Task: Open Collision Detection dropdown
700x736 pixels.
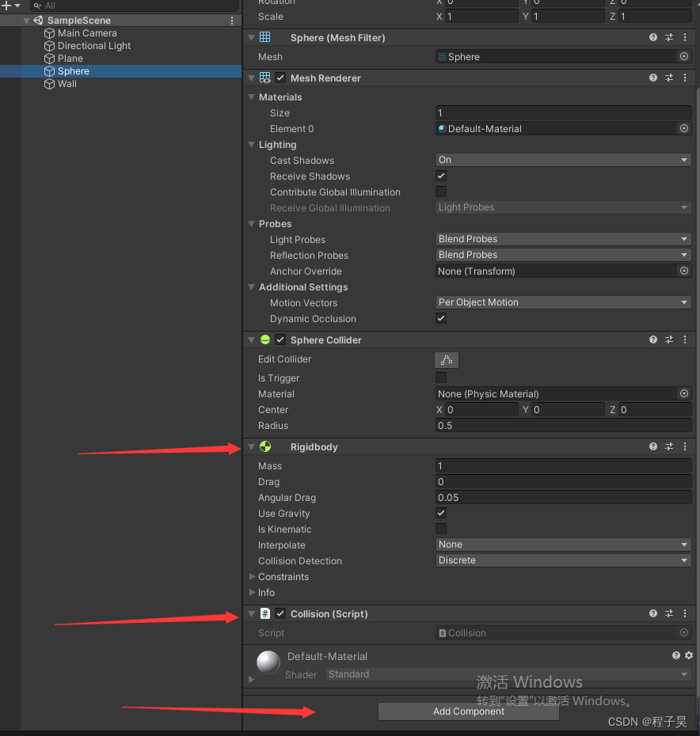Action: (x=563, y=560)
